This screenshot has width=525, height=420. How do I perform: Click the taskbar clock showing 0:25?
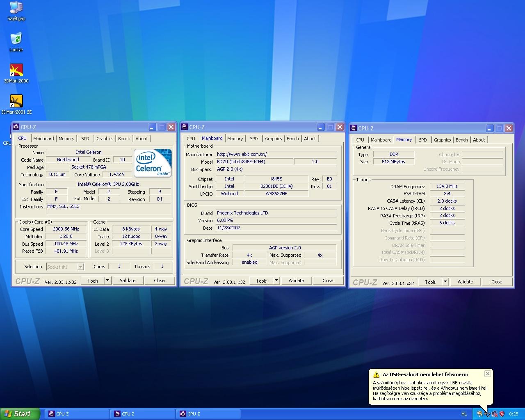514,414
